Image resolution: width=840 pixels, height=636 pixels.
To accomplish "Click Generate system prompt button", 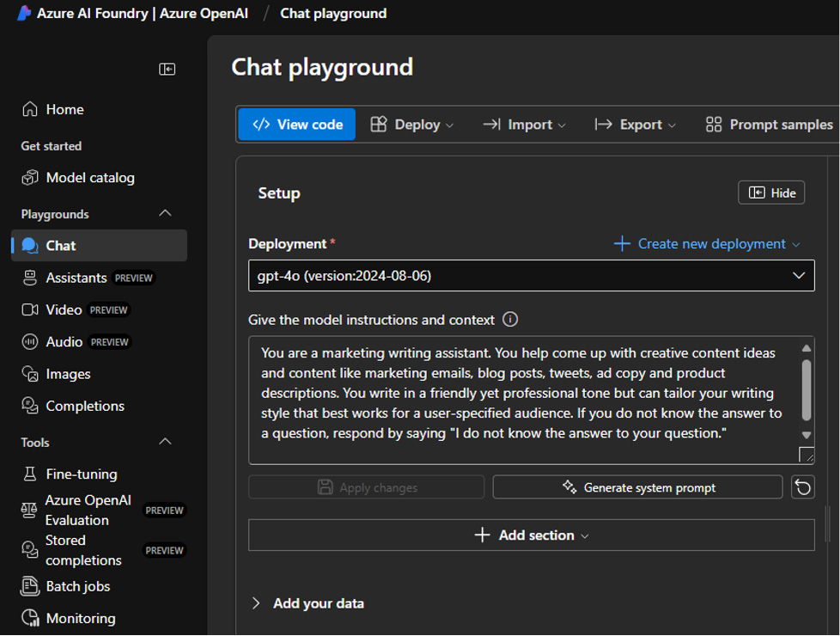I will [x=637, y=487].
